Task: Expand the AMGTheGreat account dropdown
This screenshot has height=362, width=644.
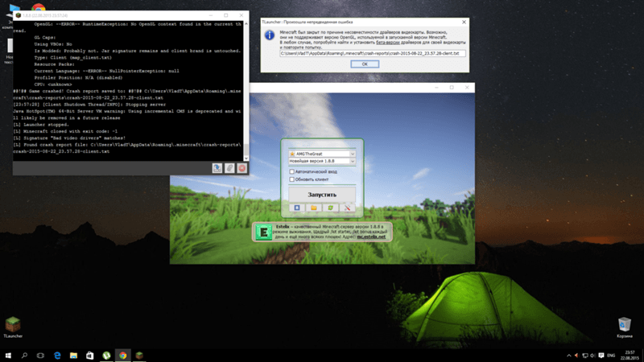Action: (322, 154)
